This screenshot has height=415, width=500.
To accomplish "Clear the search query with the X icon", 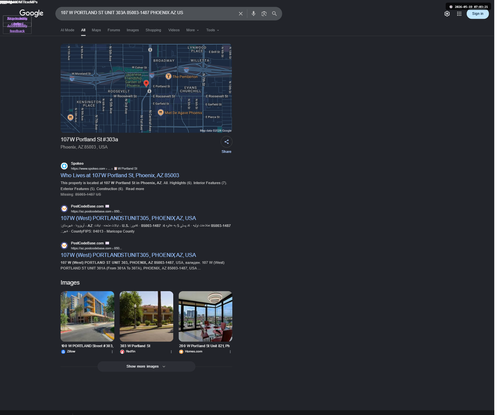I will (x=240, y=14).
